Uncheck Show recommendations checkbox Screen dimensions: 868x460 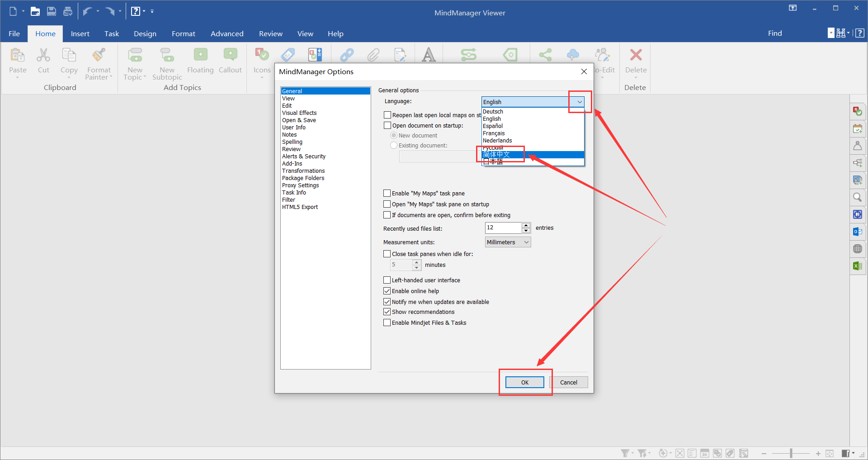pos(387,312)
